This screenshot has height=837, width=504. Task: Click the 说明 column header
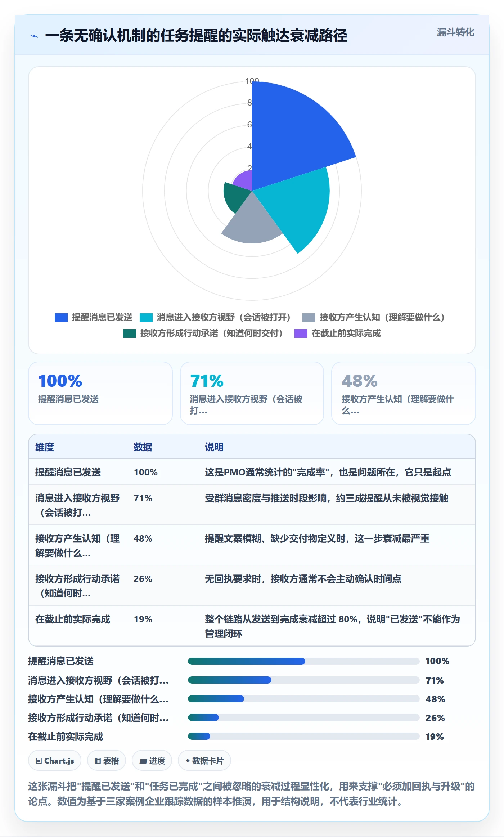point(214,447)
